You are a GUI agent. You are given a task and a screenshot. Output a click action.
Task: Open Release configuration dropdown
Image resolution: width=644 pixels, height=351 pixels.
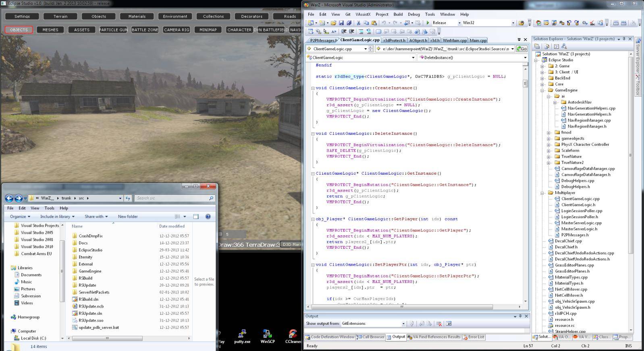coord(459,23)
